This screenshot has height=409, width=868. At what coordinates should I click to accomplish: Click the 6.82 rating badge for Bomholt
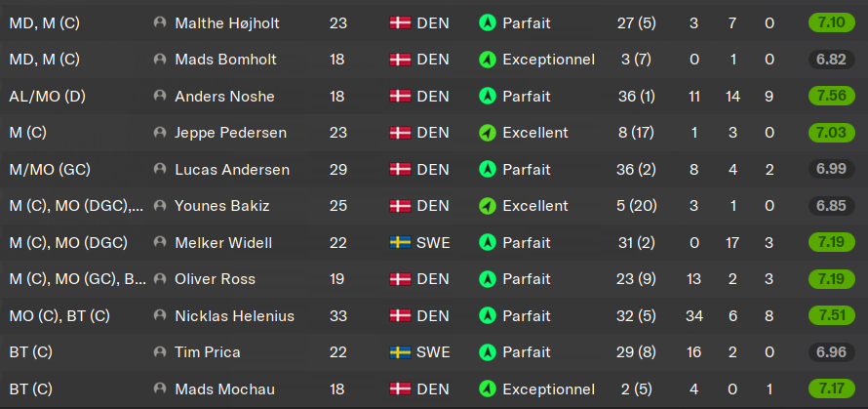[832, 60]
